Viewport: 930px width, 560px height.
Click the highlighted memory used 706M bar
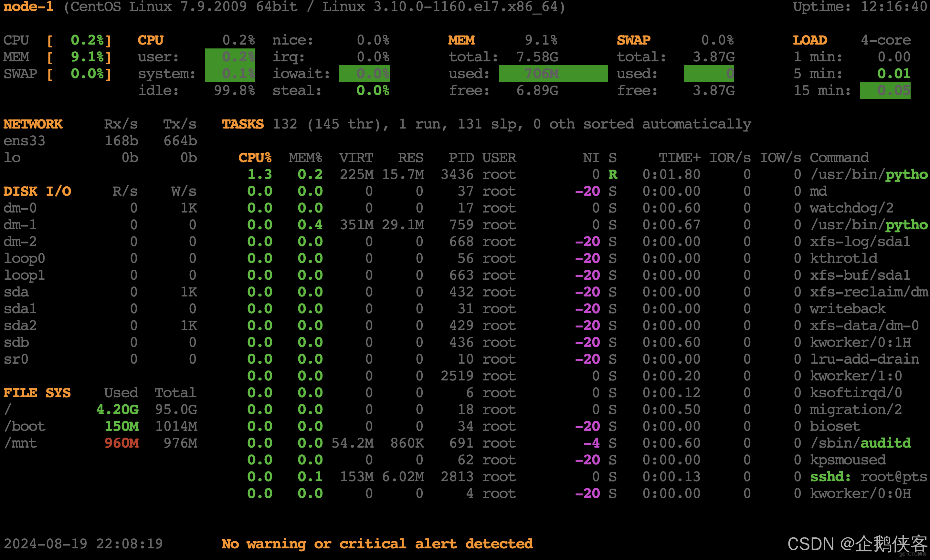553,74
